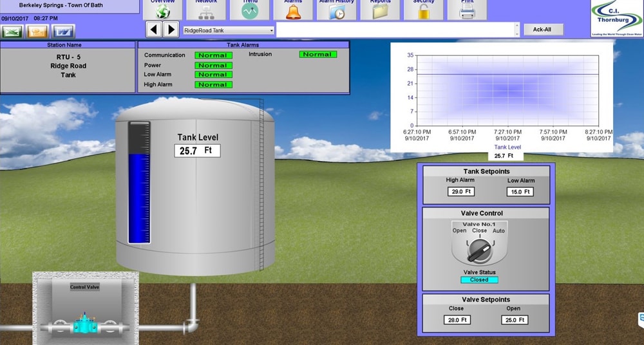644x345 pixels.
Task: Click the Closed valve status indicator
Action: (x=479, y=280)
